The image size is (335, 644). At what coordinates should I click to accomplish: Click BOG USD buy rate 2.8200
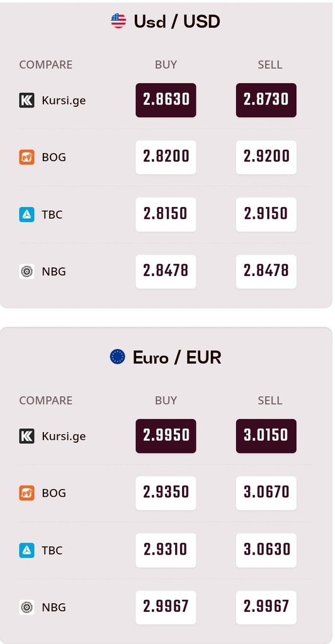click(166, 157)
